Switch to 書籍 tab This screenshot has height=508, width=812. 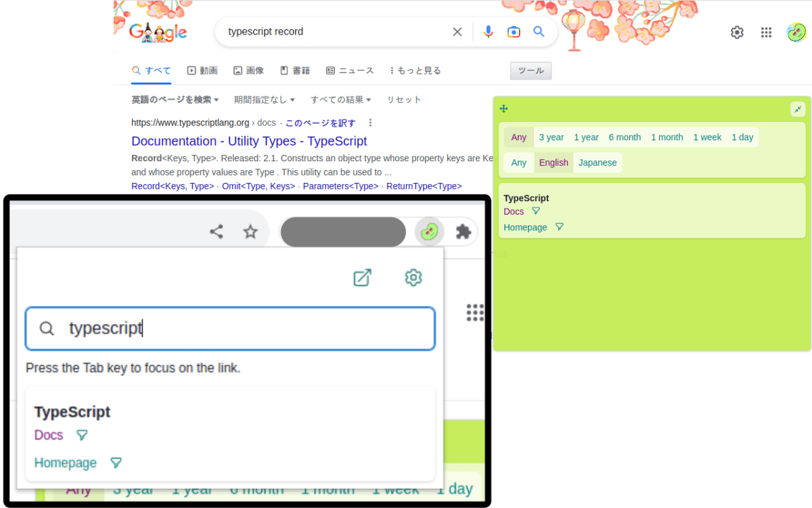[x=295, y=70]
